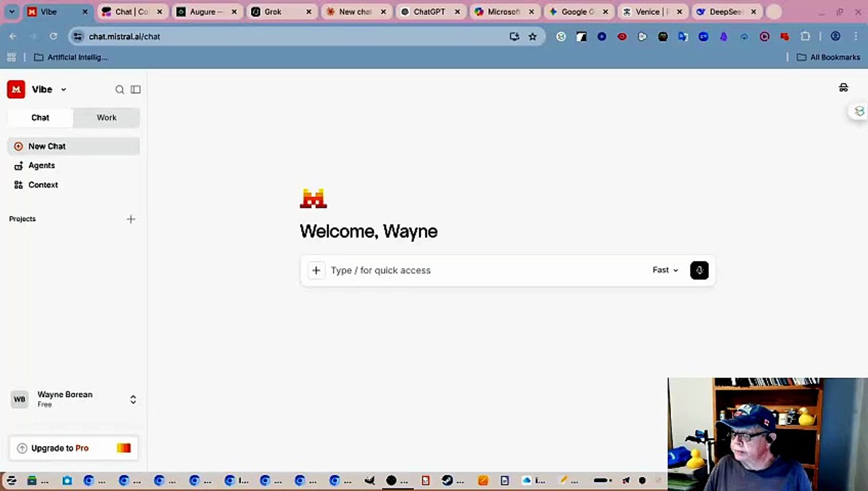Image resolution: width=868 pixels, height=491 pixels.
Task: Close the ChatGPT browser tab
Action: tap(457, 12)
